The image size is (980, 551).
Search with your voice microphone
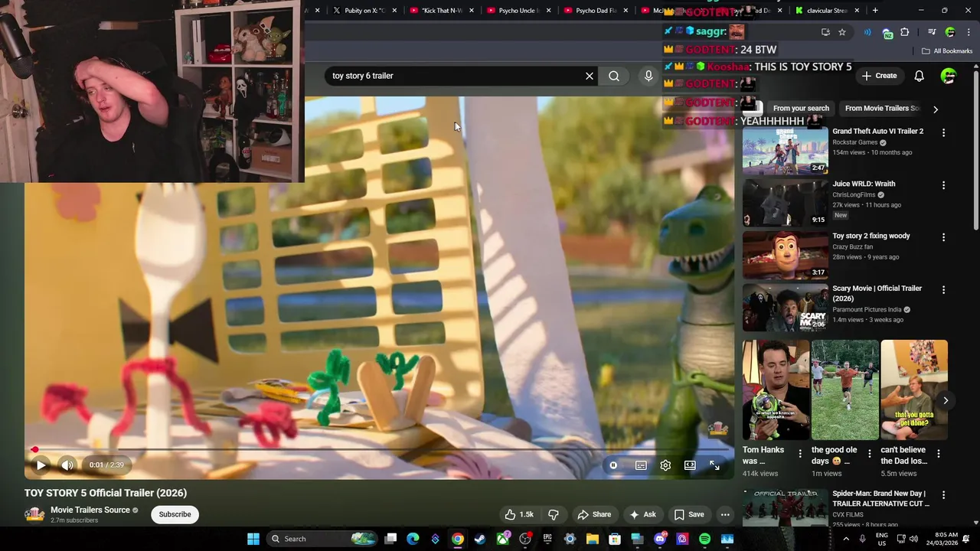648,76
